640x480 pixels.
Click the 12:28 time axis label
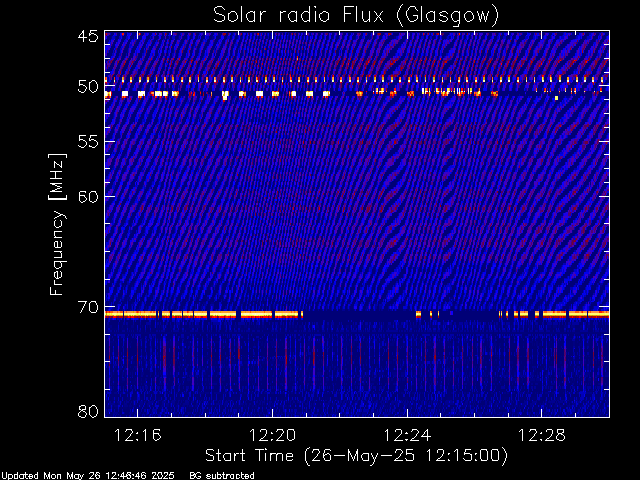(542, 435)
